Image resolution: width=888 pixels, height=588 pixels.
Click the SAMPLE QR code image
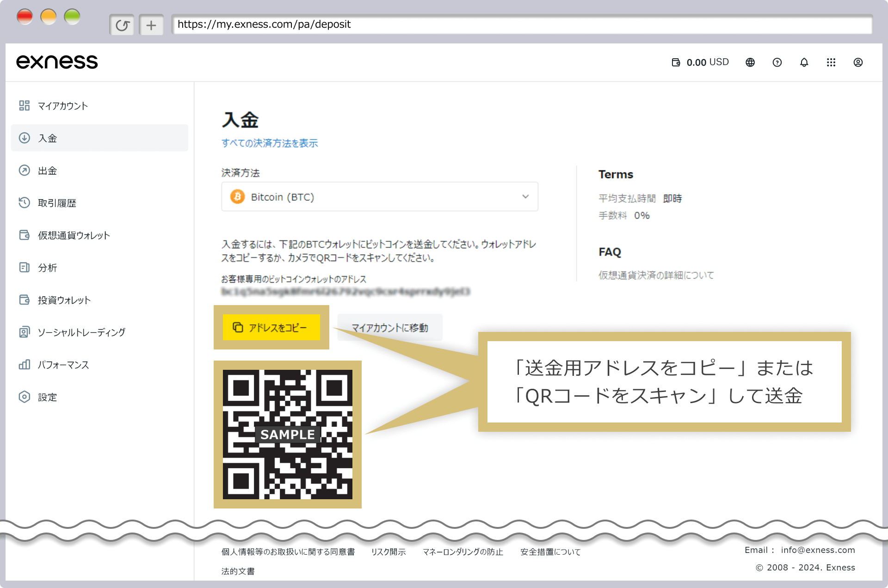(x=287, y=435)
